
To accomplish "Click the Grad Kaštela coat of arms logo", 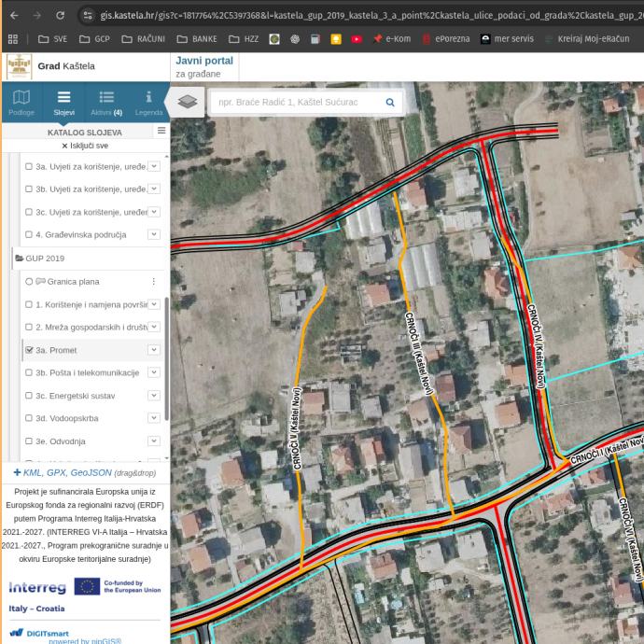I will tap(19, 66).
